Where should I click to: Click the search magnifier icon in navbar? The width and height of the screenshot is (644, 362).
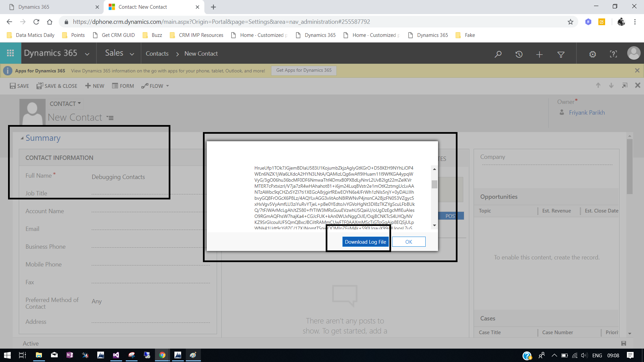click(x=498, y=54)
